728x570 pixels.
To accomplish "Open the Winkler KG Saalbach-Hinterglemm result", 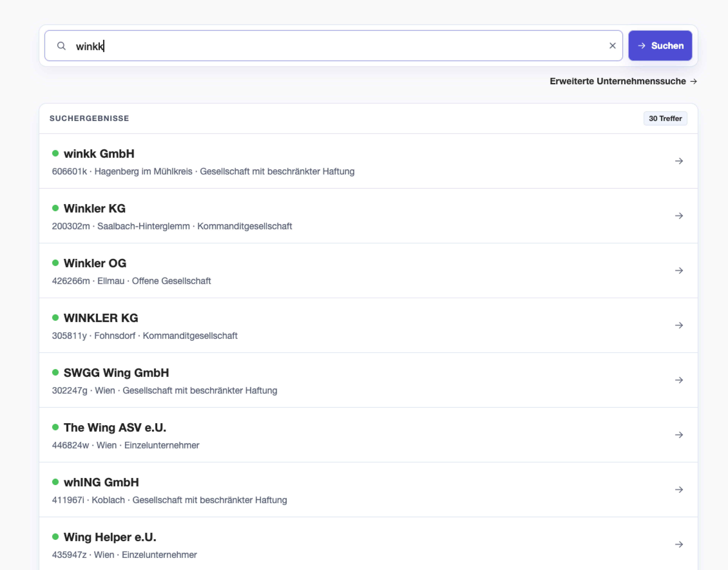I will [368, 216].
